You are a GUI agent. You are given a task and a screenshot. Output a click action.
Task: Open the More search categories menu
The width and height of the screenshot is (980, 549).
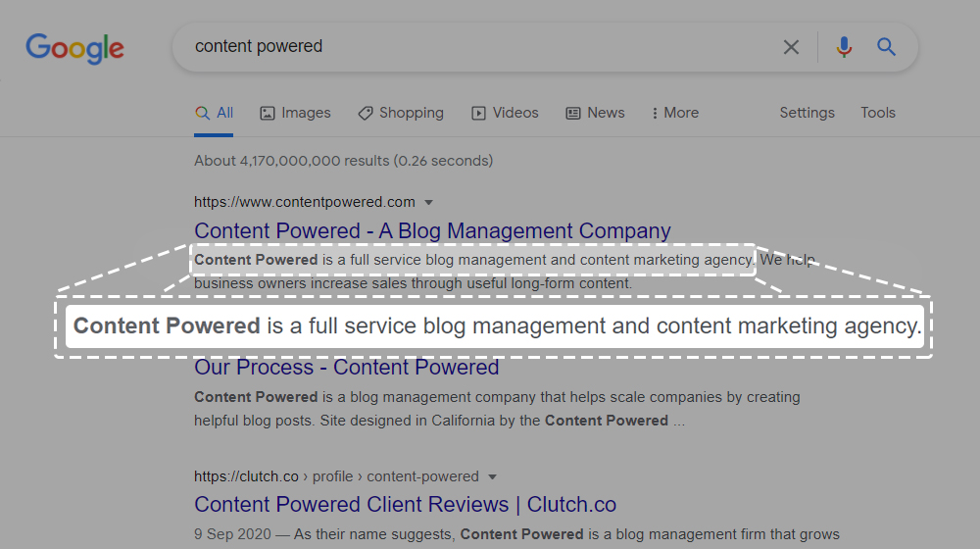coord(675,113)
